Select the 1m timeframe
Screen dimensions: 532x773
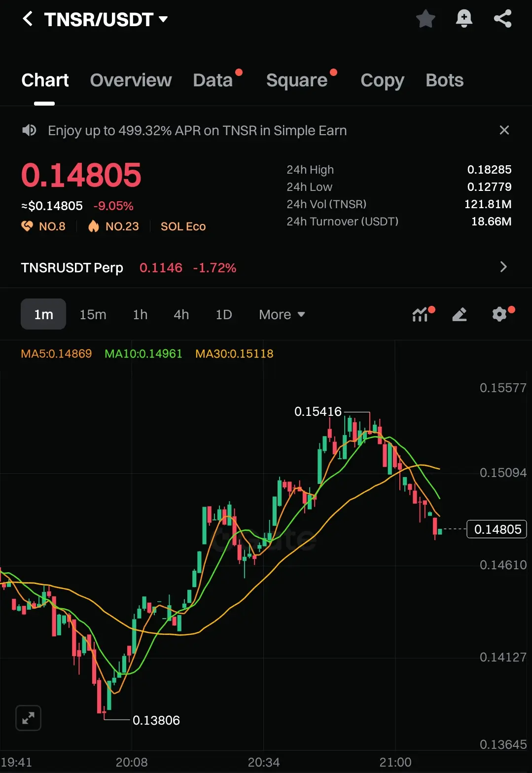tap(43, 314)
